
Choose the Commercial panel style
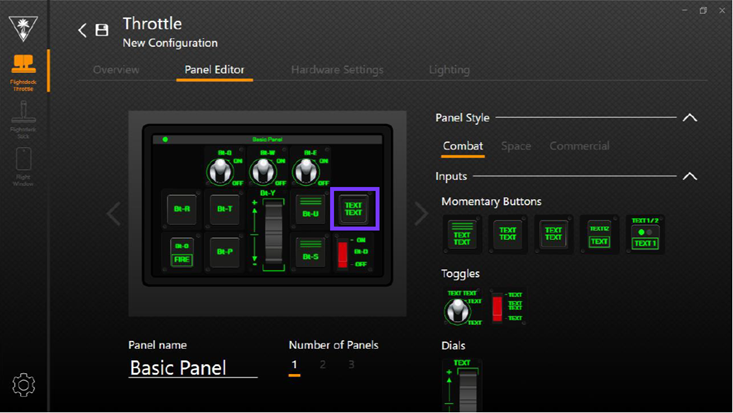point(579,146)
